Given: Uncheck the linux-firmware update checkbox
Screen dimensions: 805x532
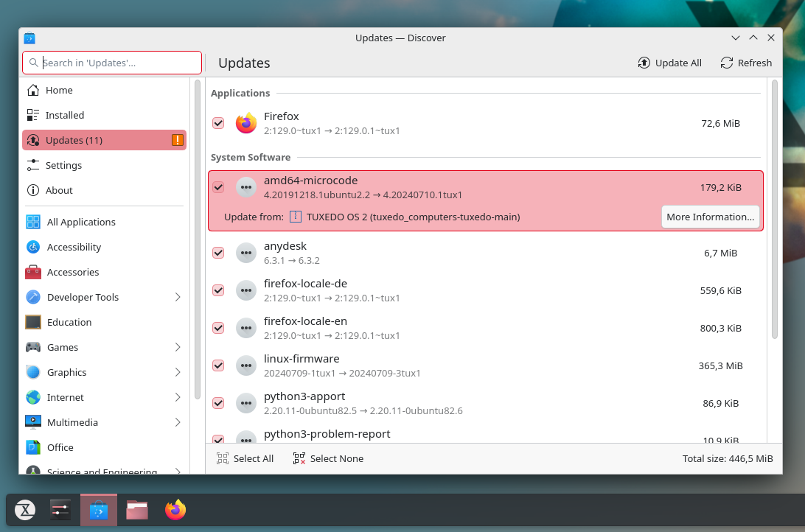Looking at the screenshot, I should coord(218,365).
